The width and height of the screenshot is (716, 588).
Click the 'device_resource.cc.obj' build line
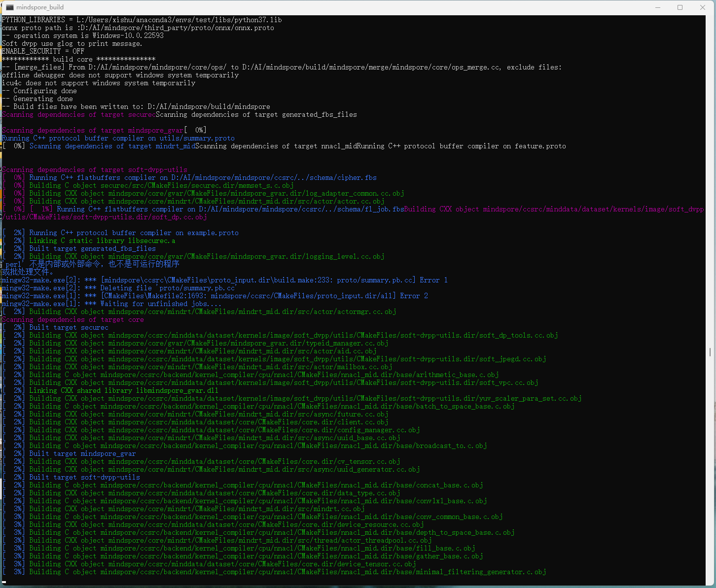213,524
